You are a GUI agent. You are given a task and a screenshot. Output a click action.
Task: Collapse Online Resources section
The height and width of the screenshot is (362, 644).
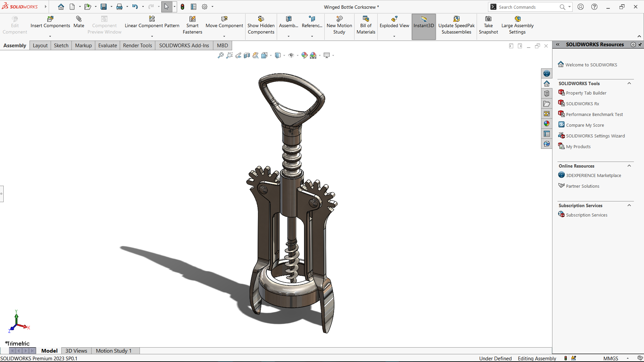click(629, 166)
